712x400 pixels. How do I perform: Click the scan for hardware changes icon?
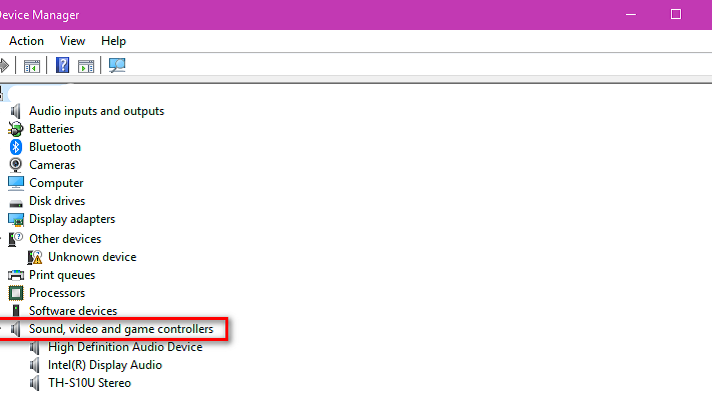click(x=117, y=65)
